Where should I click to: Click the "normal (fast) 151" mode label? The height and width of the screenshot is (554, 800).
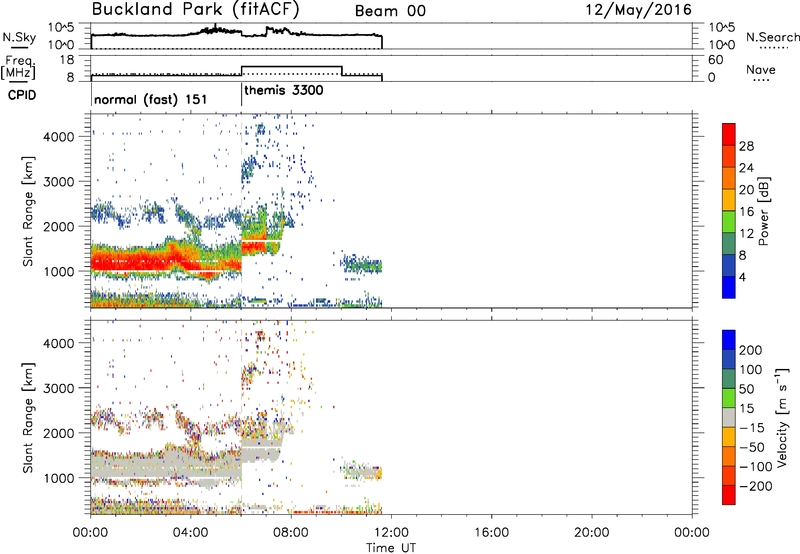pyautogui.click(x=151, y=99)
